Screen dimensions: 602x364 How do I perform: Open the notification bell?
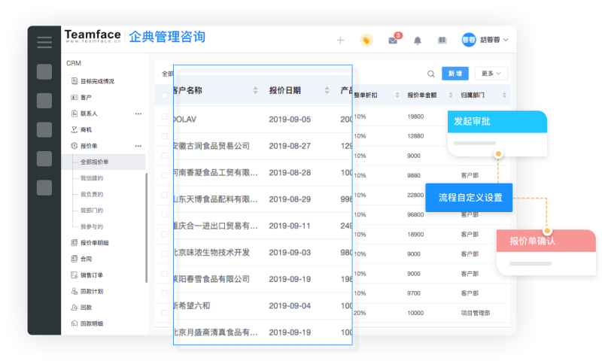point(418,40)
